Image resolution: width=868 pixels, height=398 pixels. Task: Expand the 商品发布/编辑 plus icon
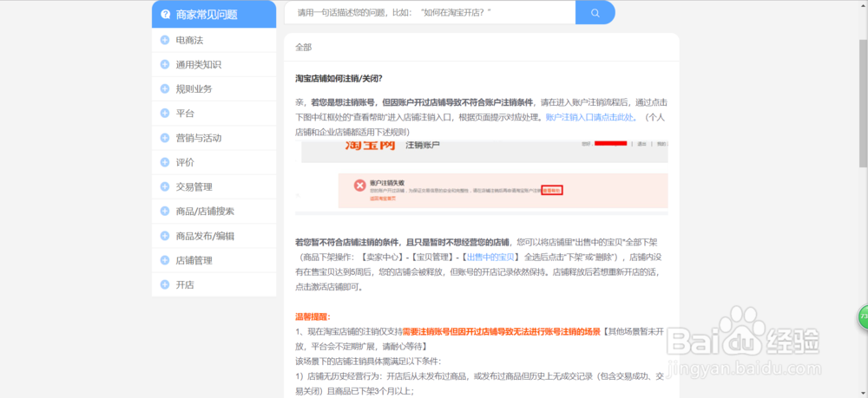[x=164, y=236]
